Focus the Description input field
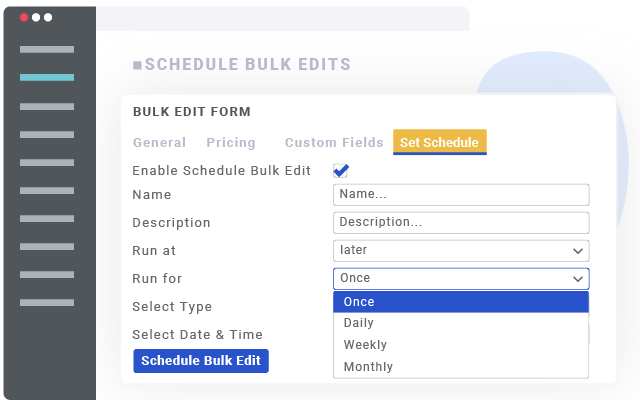 460,223
